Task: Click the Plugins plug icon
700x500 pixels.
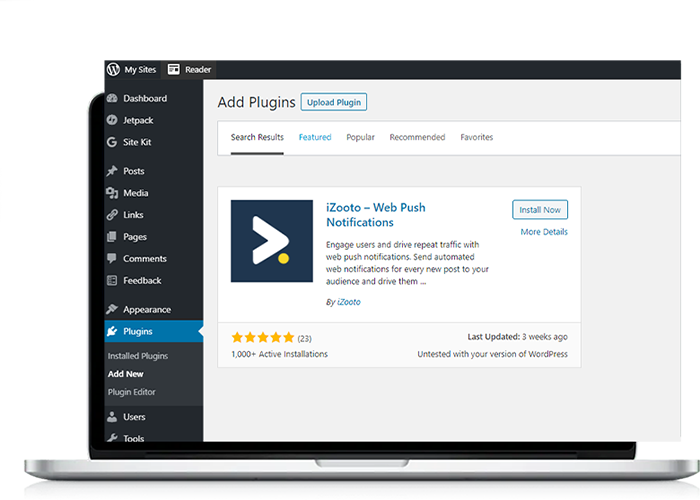Action: (112, 331)
